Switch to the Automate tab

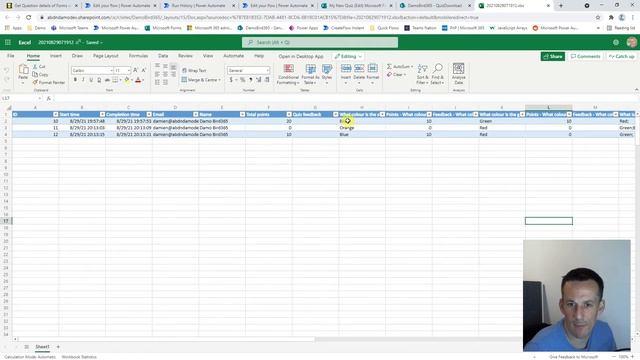coord(234,56)
